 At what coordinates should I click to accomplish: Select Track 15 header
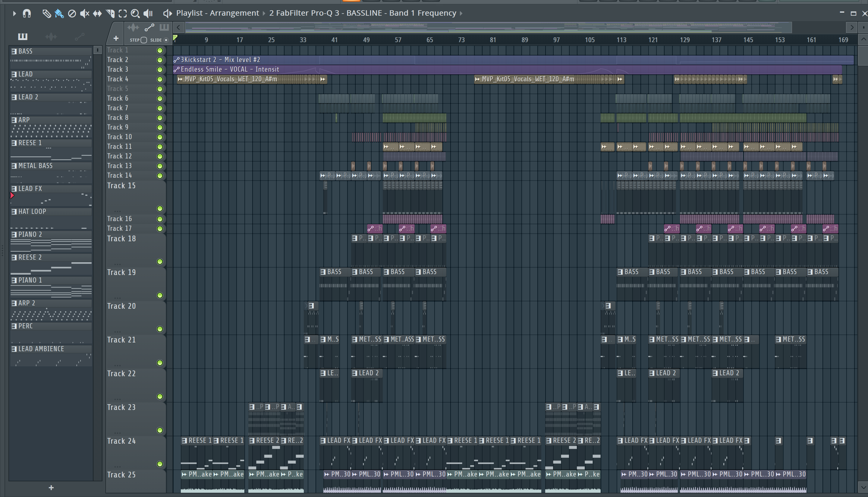(x=136, y=197)
